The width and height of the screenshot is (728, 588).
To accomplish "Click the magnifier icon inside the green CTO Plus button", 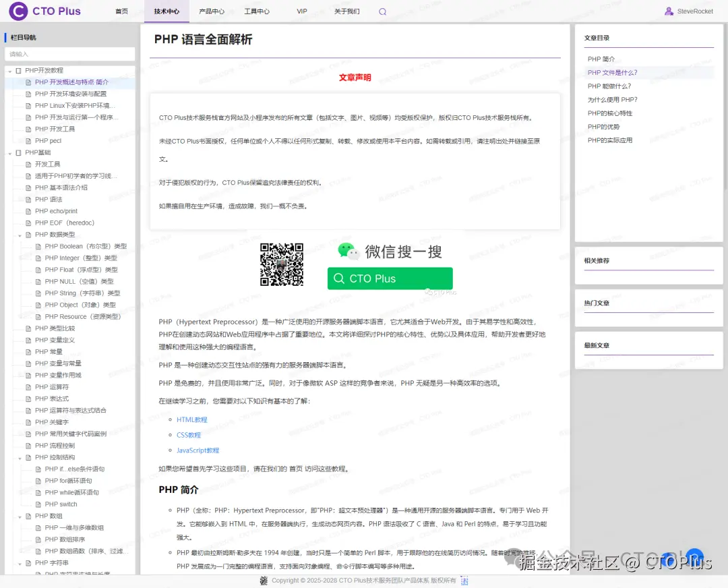I will (338, 278).
